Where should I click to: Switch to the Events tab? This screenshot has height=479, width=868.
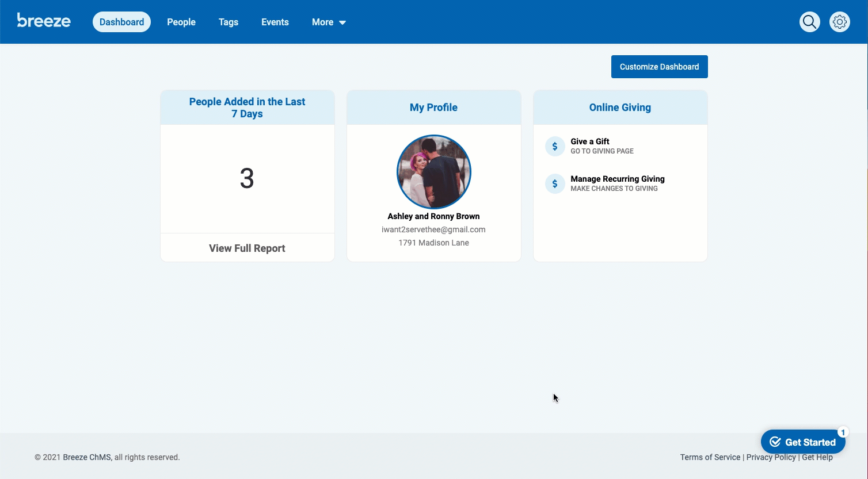275,22
